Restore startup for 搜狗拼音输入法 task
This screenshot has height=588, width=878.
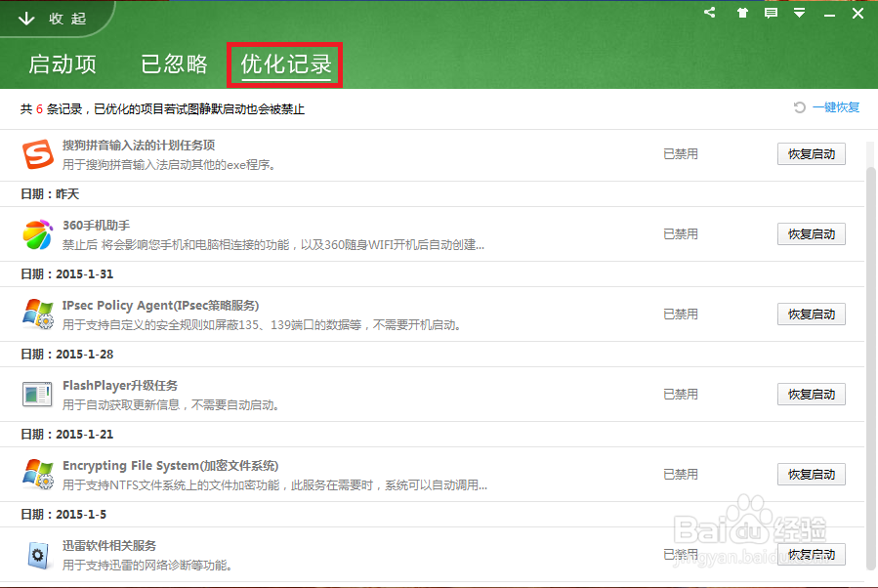(812, 154)
